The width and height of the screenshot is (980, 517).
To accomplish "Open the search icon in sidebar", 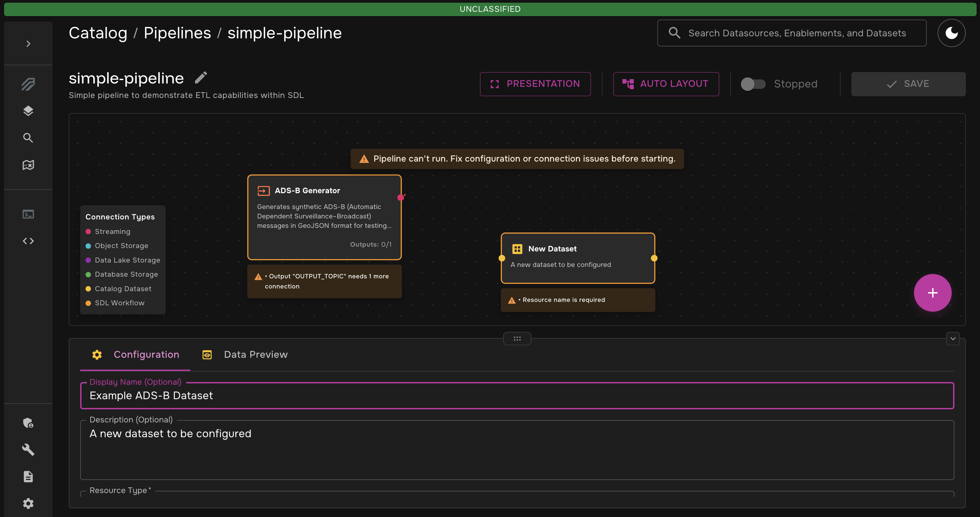I will [28, 138].
